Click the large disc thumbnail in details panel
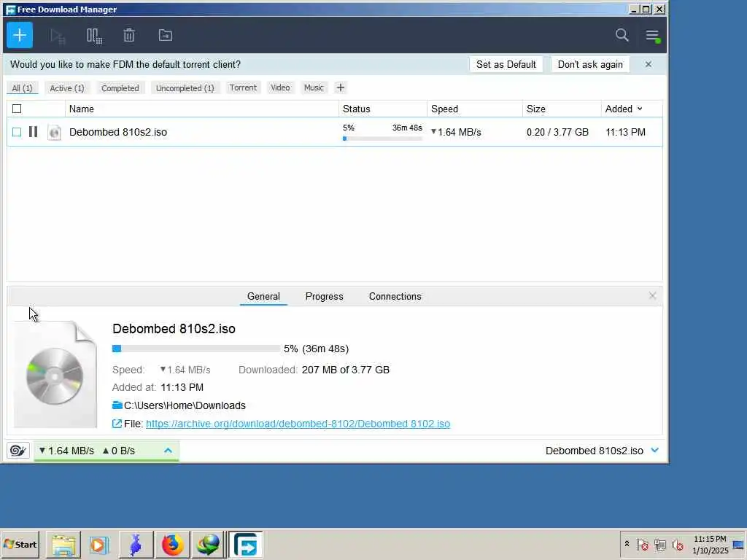The width and height of the screenshot is (747, 560). [55, 374]
